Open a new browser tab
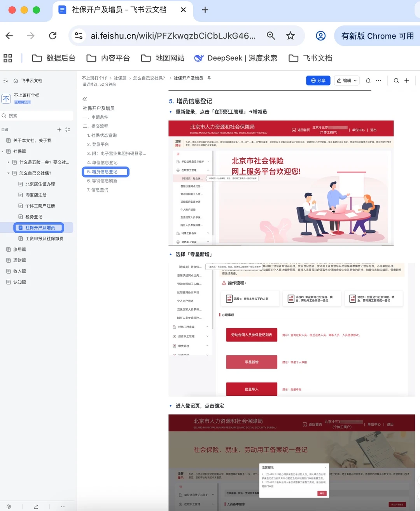420x511 pixels. tap(205, 10)
